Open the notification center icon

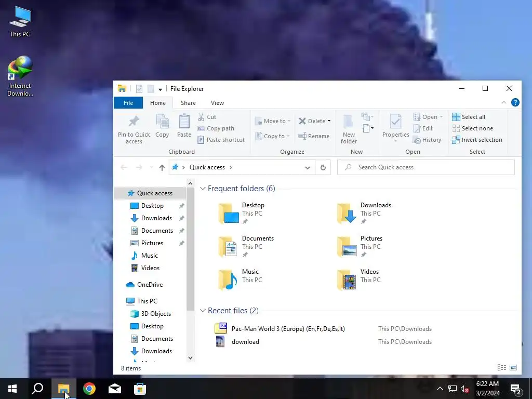tap(516, 390)
